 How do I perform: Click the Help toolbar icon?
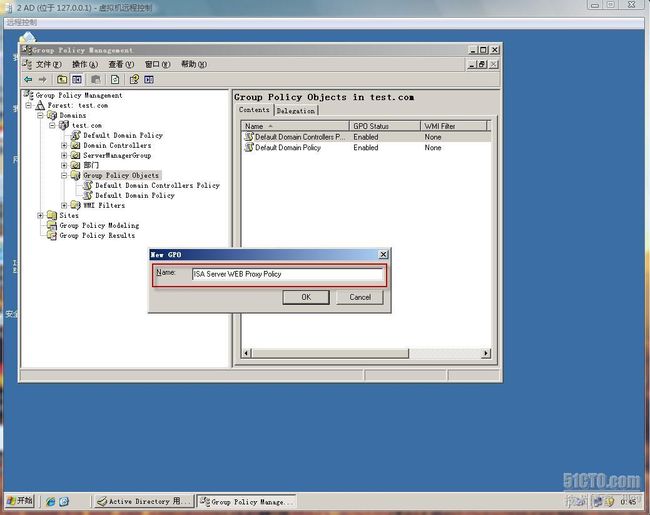[134, 79]
